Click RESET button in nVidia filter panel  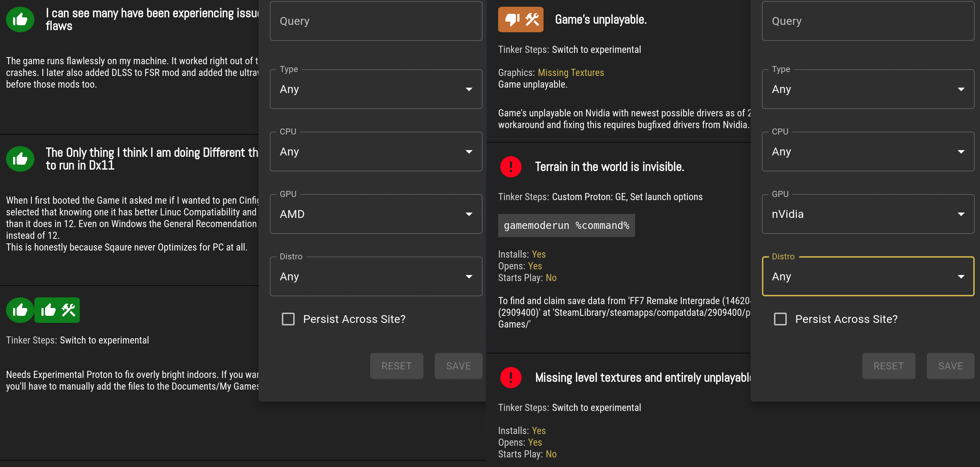889,366
